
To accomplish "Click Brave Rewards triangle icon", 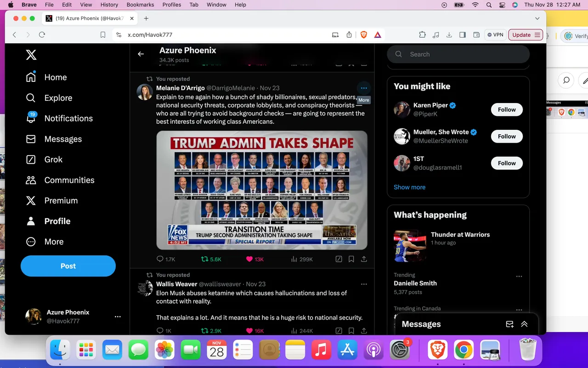I will 377,35.
